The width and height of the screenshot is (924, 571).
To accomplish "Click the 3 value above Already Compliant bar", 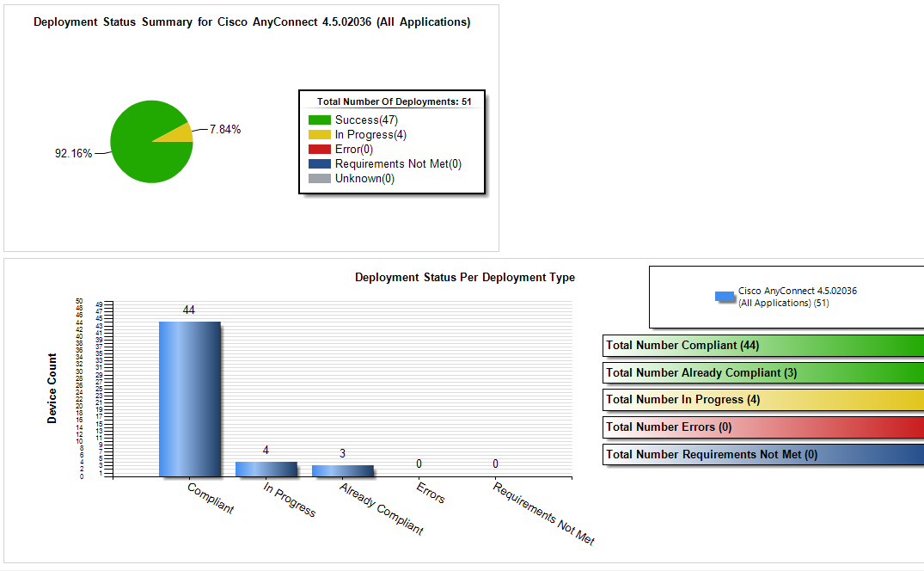I will (342, 454).
